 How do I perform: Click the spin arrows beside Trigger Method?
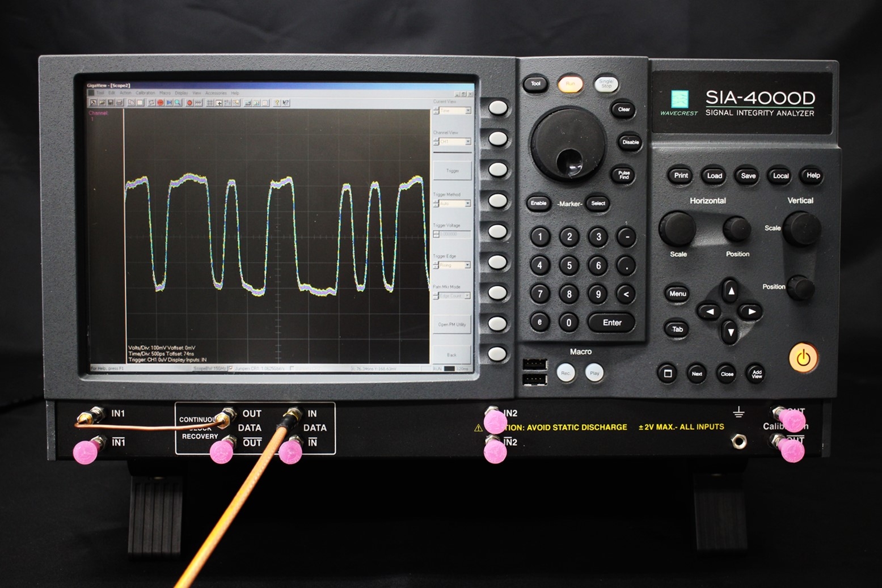coord(436,203)
